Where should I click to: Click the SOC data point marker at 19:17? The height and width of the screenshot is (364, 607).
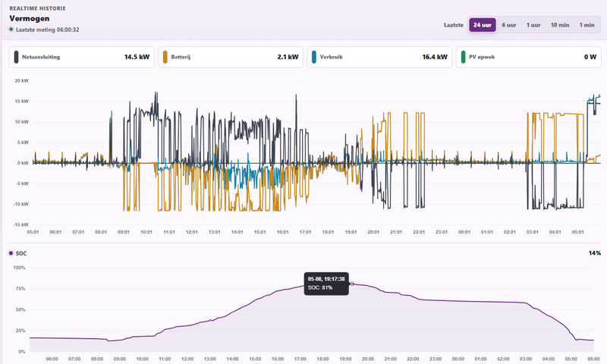pyautogui.click(x=352, y=284)
